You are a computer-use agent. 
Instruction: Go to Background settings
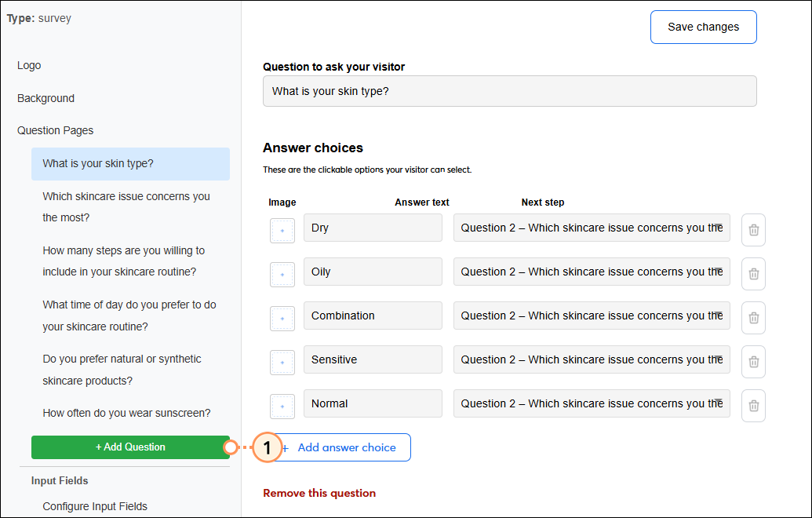pos(46,98)
